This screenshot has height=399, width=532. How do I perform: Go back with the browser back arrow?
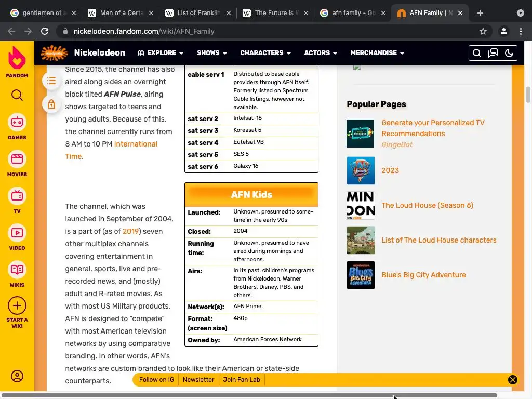click(x=11, y=31)
